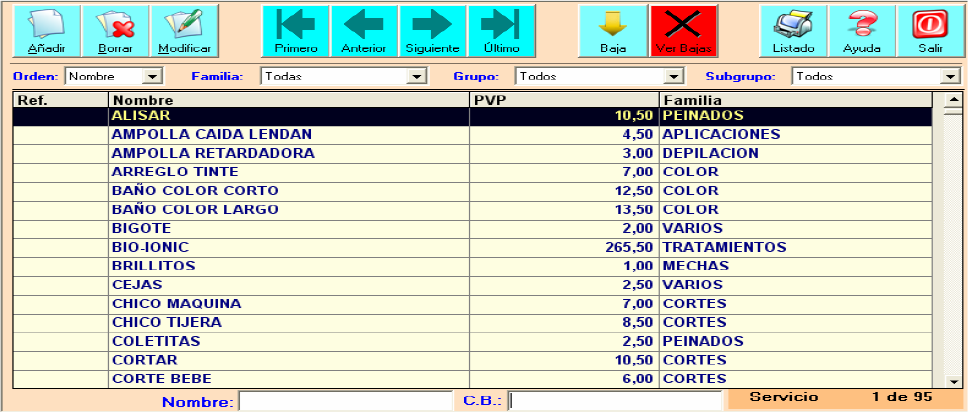
Task: Click the PVP column header
Action: [x=564, y=100]
